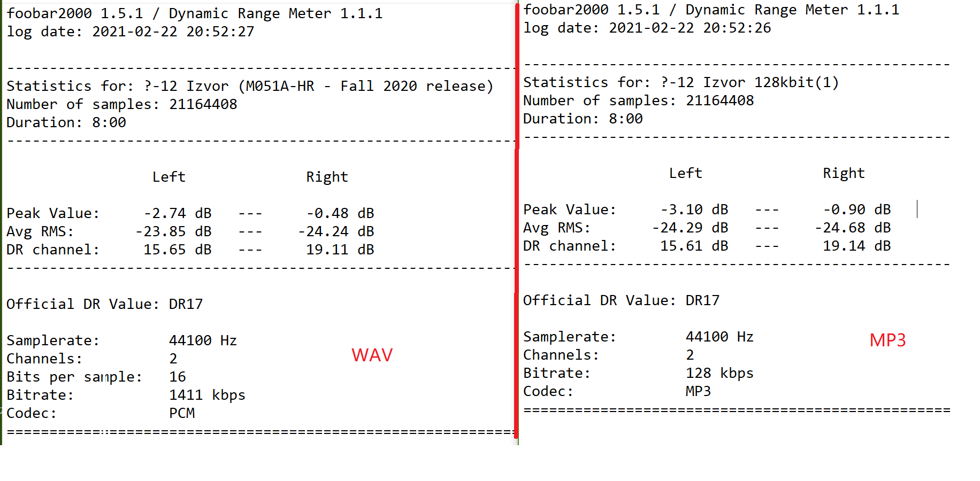The width and height of the screenshot is (980, 481).
Task: Click the track name 'Izvor 128kbit(1)'
Action: pos(771,82)
